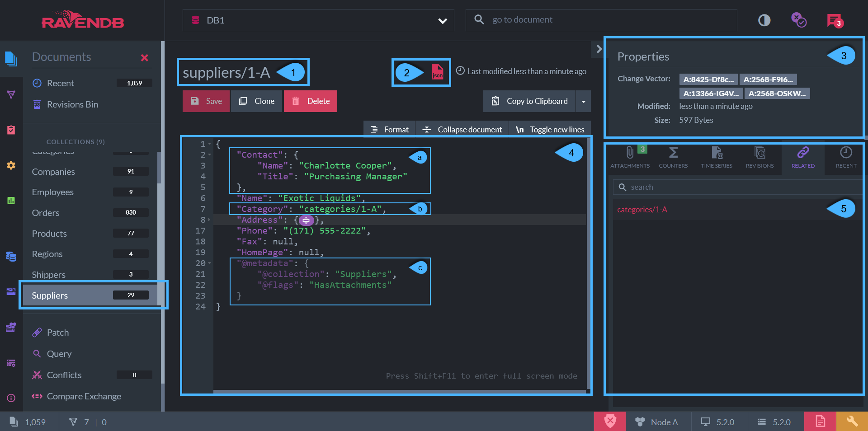Focus the related documents search field

point(738,187)
